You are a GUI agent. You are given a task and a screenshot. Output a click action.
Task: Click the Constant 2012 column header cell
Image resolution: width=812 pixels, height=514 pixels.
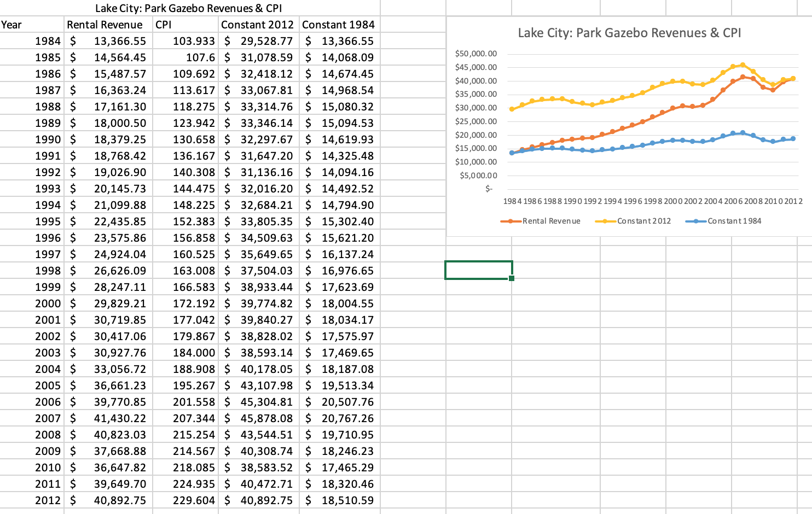(259, 25)
